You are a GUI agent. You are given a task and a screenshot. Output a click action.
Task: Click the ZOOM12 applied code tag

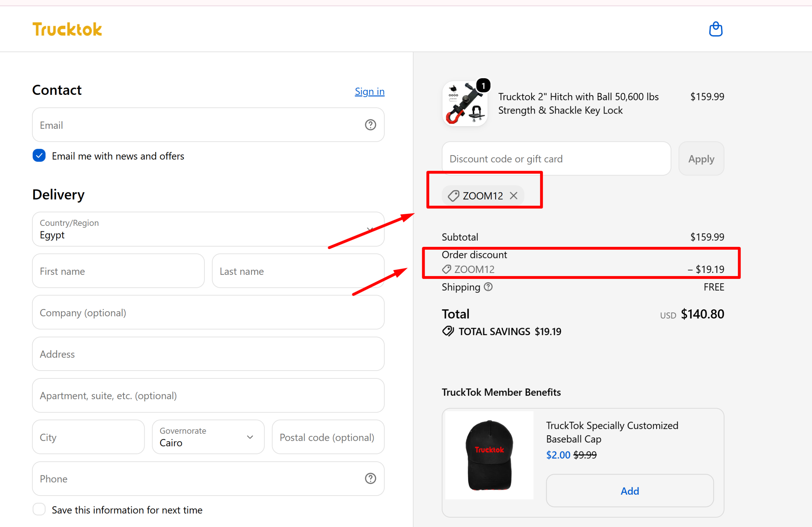[x=482, y=195]
